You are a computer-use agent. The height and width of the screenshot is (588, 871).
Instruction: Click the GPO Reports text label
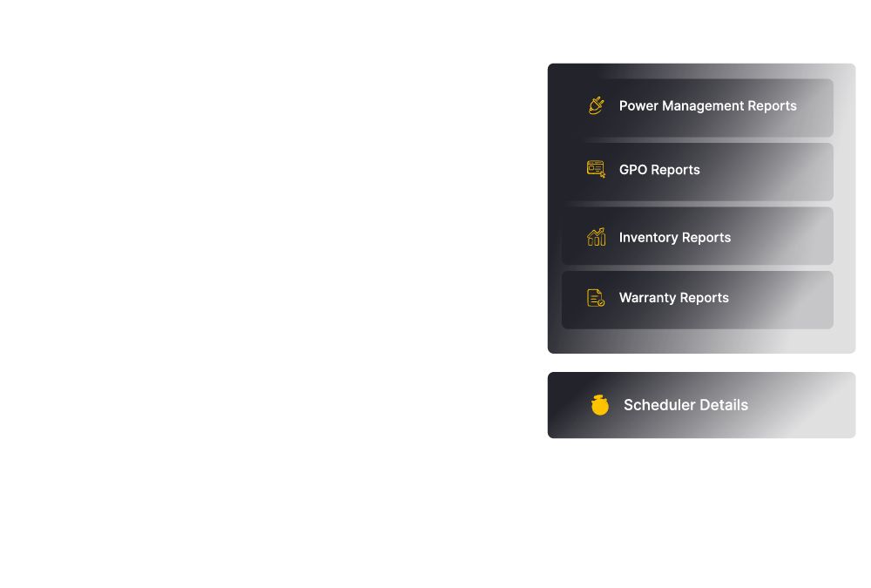(659, 170)
